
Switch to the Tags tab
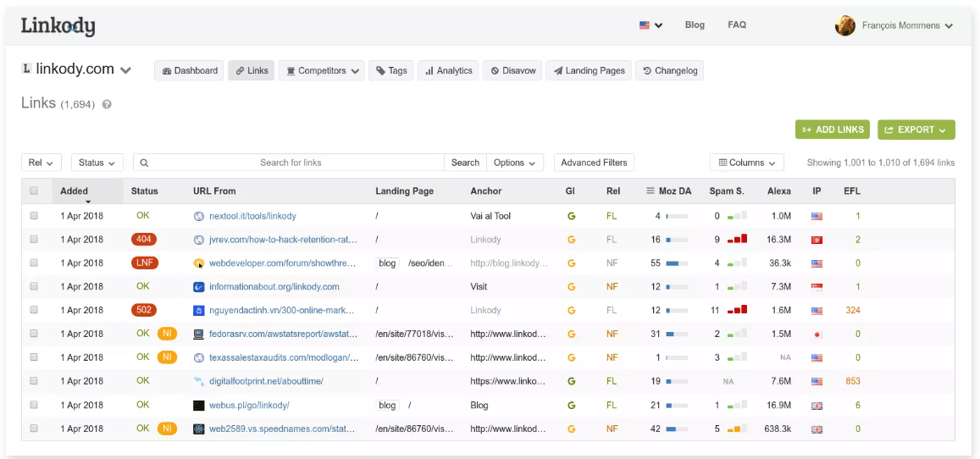(x=391, y=70)
